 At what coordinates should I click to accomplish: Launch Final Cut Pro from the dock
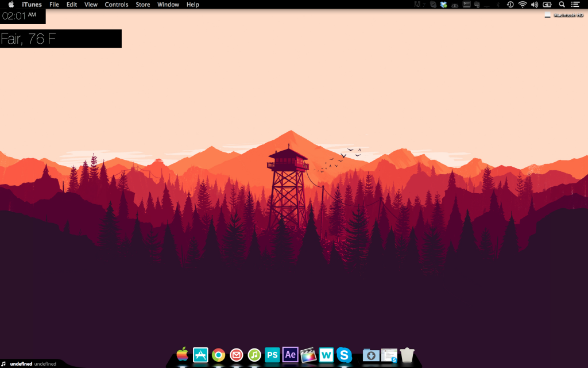click(x=308, y=355)
